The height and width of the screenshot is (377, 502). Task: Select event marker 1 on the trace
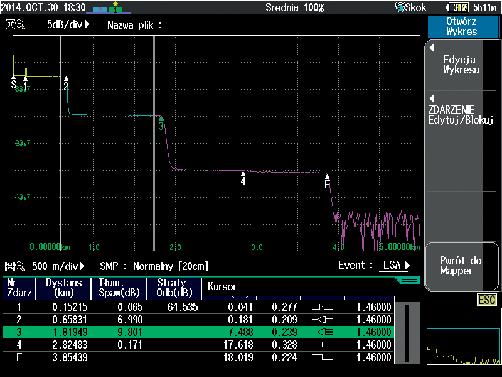point(26,83)
